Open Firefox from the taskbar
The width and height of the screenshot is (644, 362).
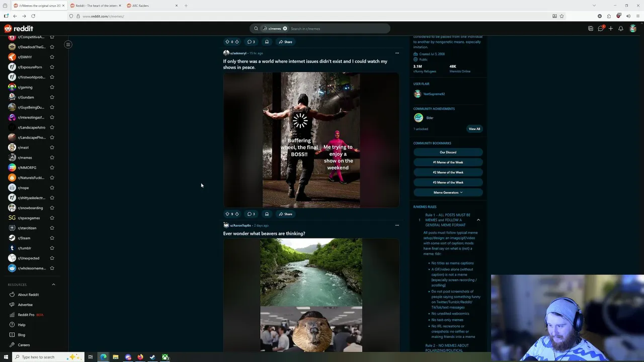point(140,357)
